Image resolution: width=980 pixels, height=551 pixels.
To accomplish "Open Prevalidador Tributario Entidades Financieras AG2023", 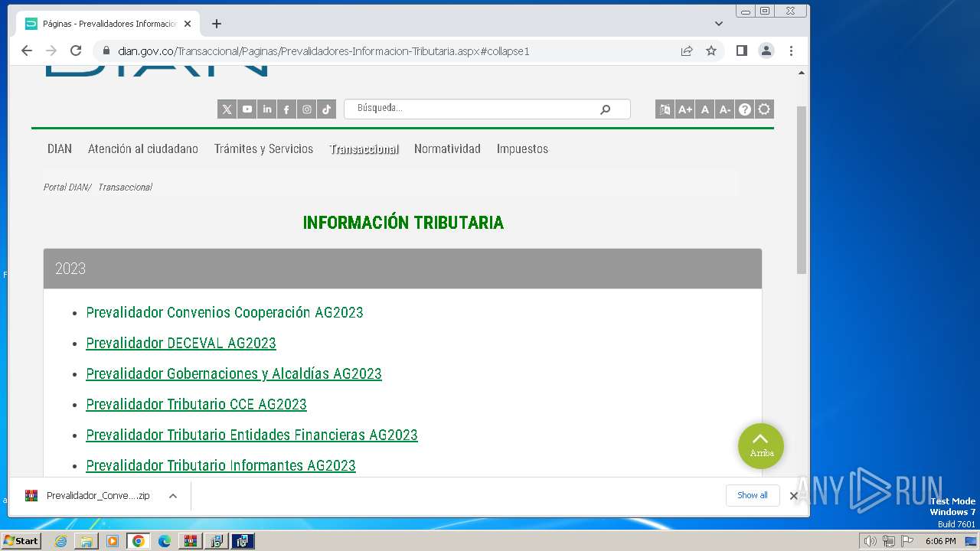I will tap(252, 435).
